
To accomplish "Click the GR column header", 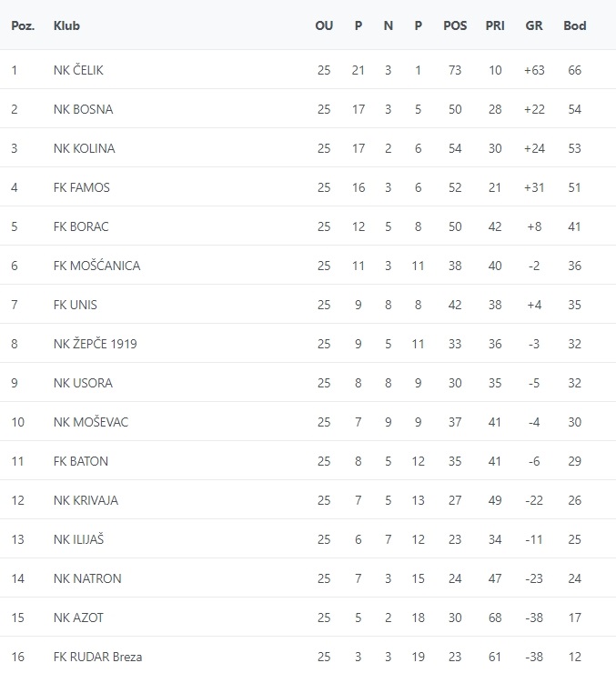I will pos(534,25).
